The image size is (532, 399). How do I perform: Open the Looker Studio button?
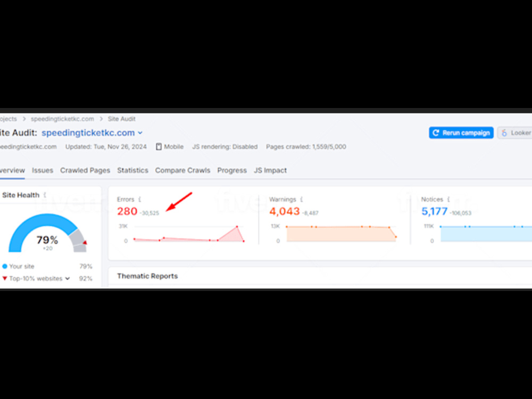(515, 132)
